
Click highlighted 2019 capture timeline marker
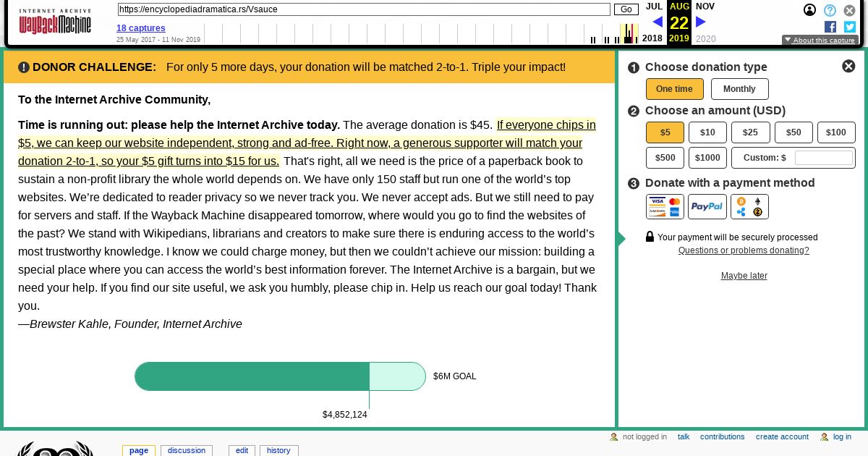pos(629,34)
